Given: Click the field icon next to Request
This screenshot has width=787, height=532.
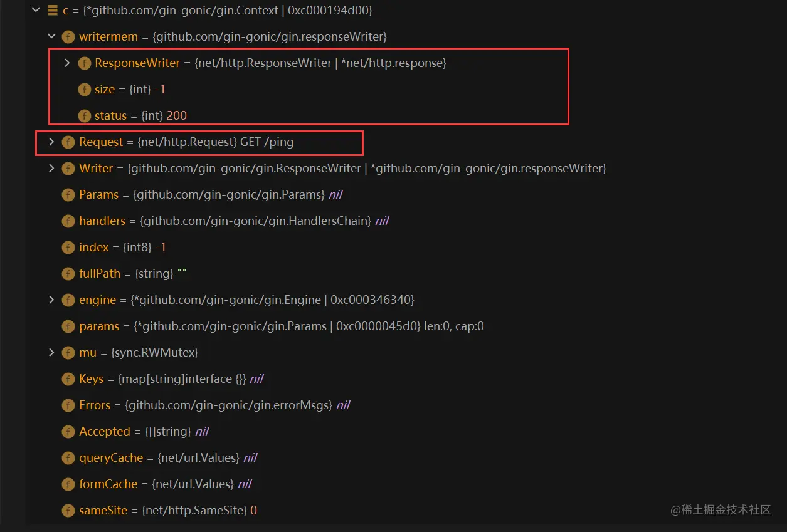Looking at the screenshot, I should (68, 142).
